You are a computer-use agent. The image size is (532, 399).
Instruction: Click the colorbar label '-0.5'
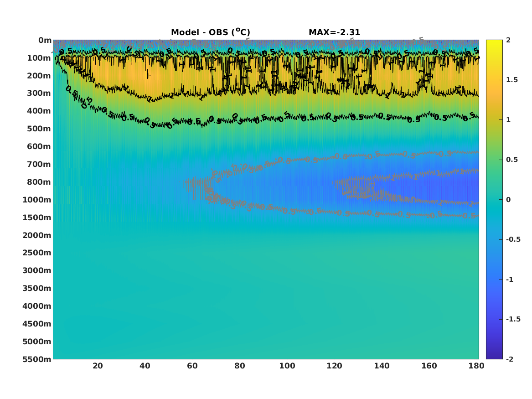[x=513, y=239]
